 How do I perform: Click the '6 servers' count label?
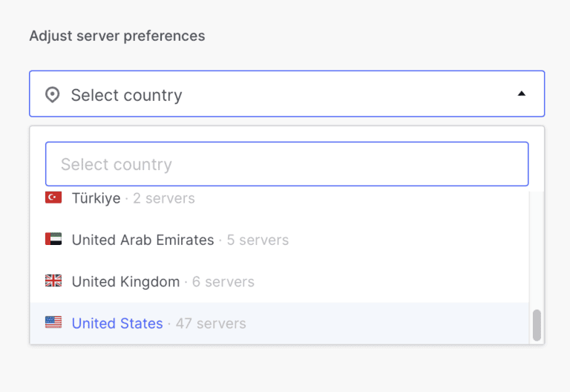pos(223,281)
